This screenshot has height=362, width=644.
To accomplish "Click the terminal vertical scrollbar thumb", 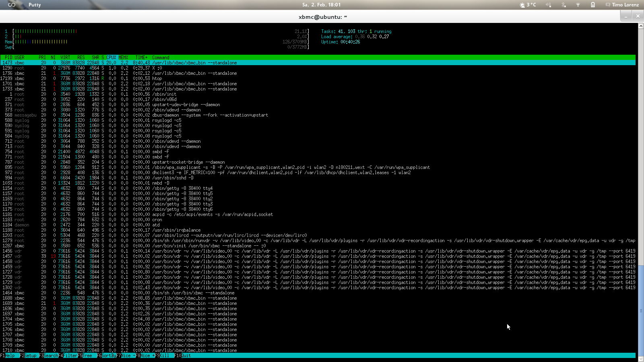I will (x=641, y=311).
